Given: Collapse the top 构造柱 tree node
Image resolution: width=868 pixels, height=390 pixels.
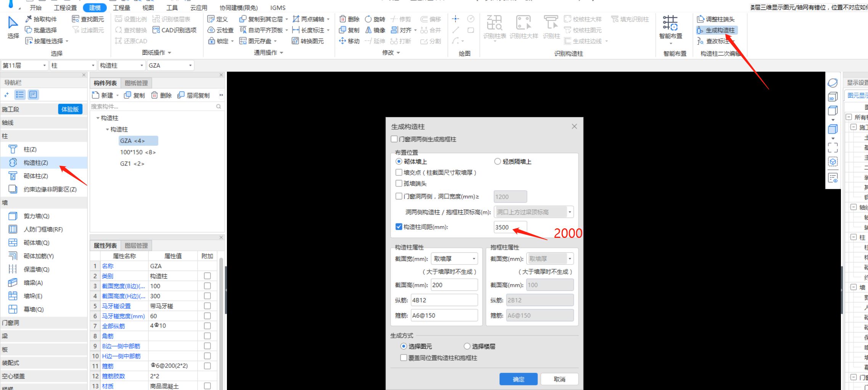Looking at the screenshot, I should (x=98, y=118).
